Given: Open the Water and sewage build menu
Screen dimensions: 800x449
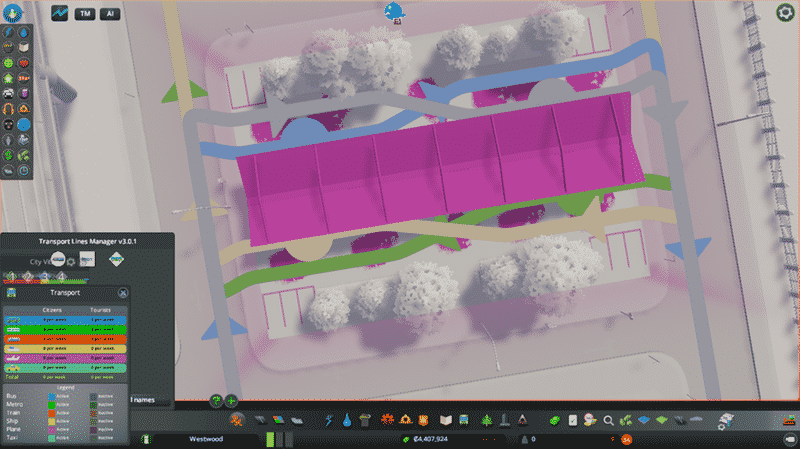Looking at the screenshot, I should coord(346,419).
